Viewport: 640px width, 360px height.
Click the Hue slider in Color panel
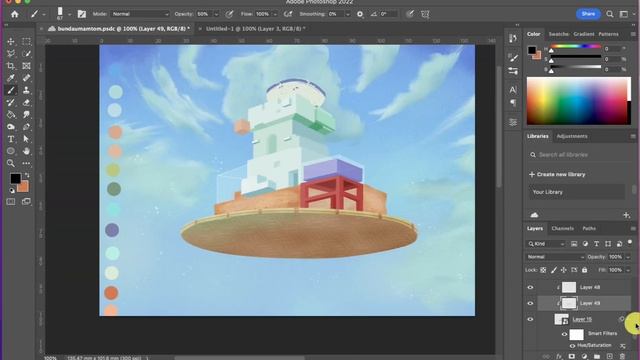pos(576,47)
